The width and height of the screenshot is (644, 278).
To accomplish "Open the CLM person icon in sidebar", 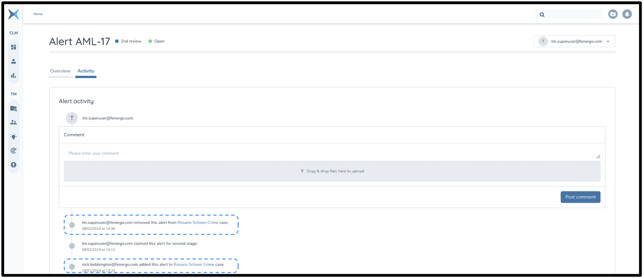I will [14, 61].
